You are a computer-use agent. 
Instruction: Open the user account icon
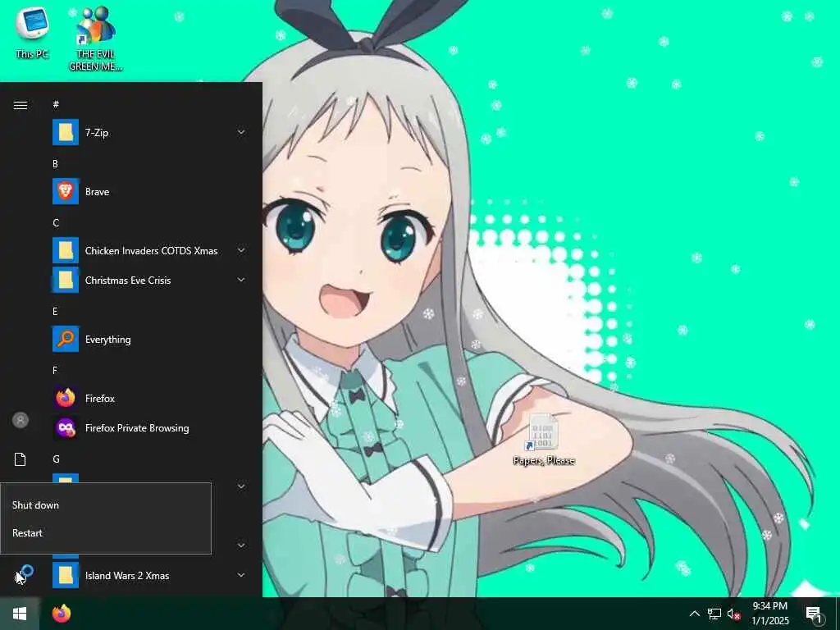[x=21, y=420]
